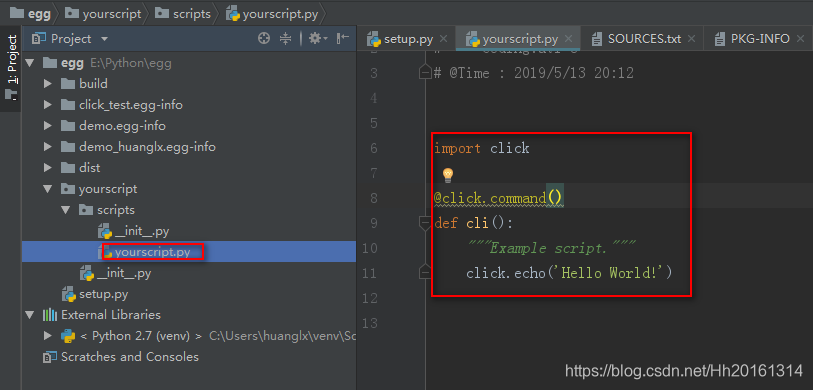This screenshot has width=813, height=390.
Task: Click on '@click.command()' decorator text
Action: pos(498,198)
